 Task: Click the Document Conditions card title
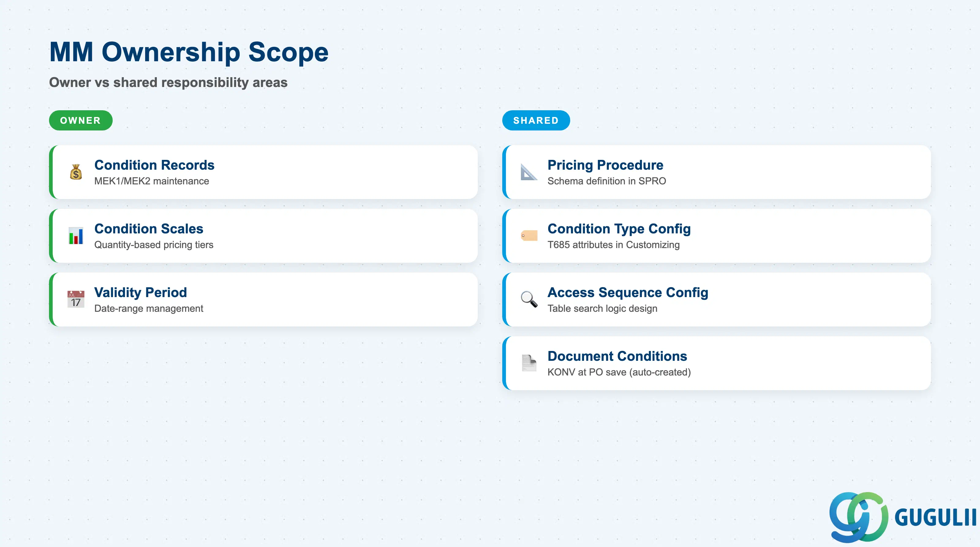[617, 356]
